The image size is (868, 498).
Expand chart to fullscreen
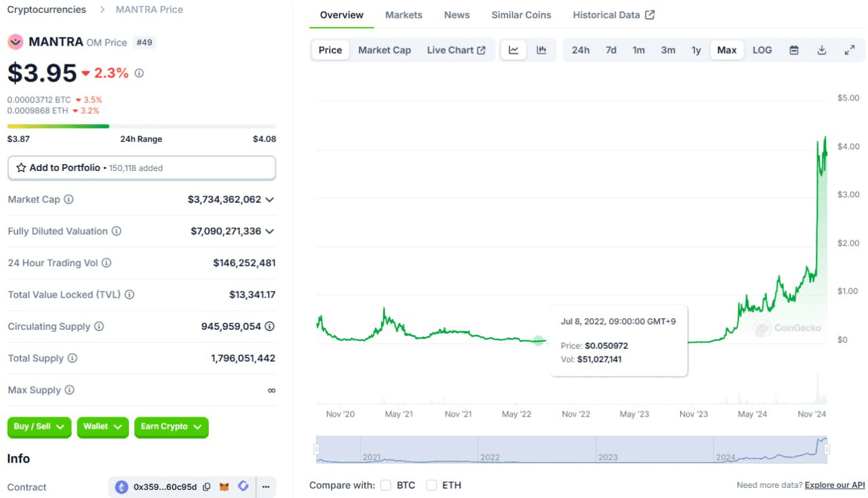[850, 50]
